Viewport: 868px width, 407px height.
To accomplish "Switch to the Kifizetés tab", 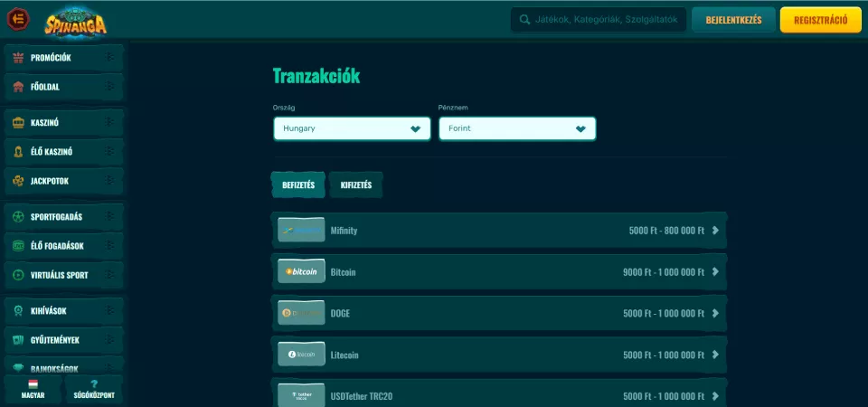I will 356,185.
